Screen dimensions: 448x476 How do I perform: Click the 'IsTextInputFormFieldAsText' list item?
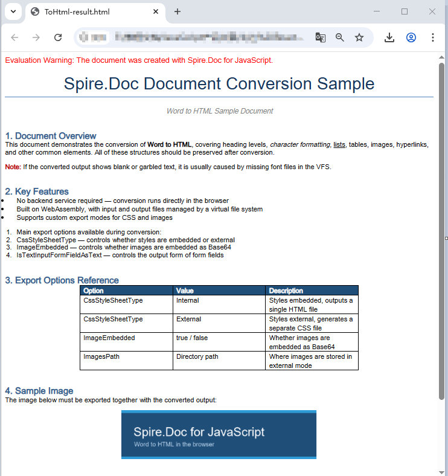coord(120,255)
